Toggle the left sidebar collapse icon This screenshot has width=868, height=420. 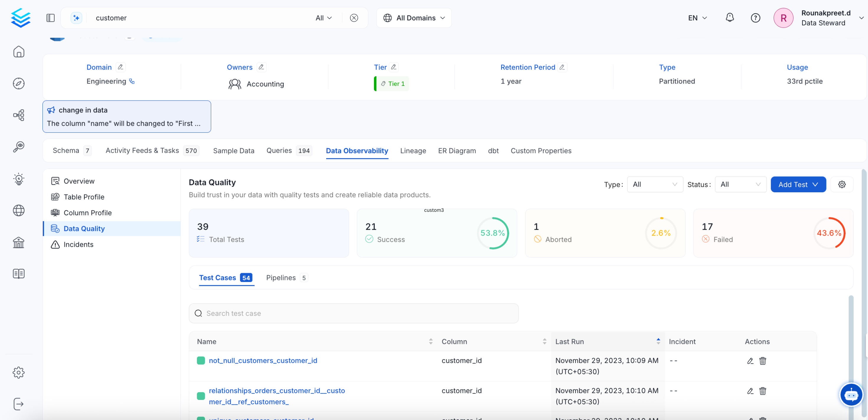(50, 17)
